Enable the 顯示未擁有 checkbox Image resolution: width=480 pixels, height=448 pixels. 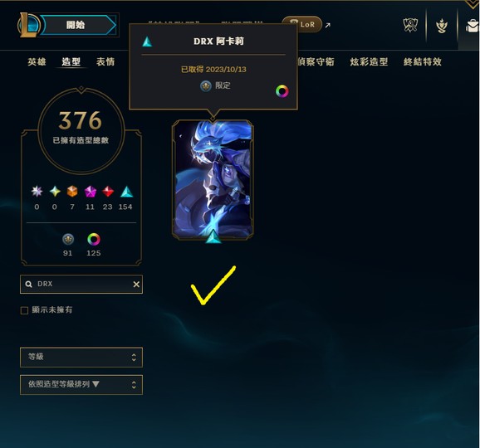(x=24, y=310)
